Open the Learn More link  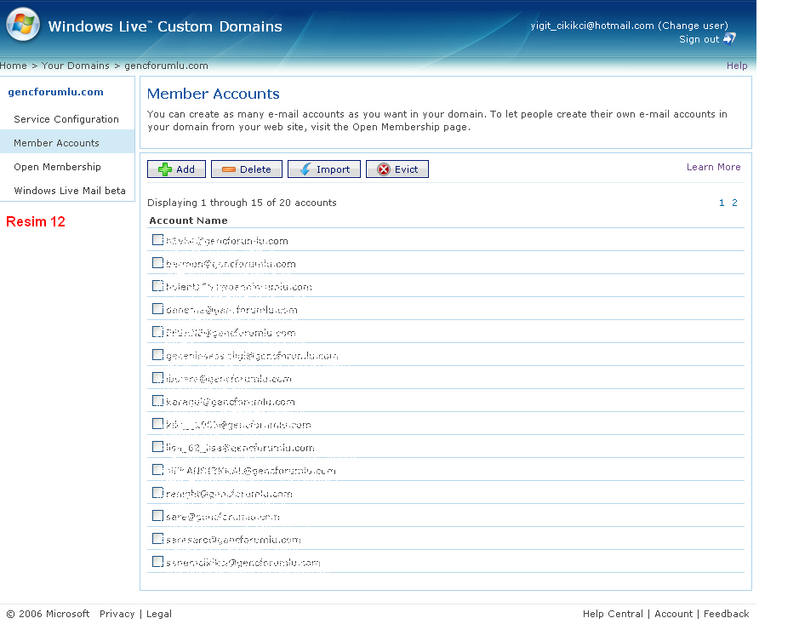tap(713, 167)
